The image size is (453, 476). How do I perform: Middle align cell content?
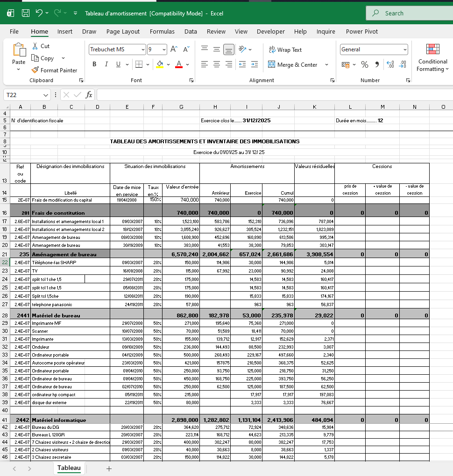coord(217,49)
